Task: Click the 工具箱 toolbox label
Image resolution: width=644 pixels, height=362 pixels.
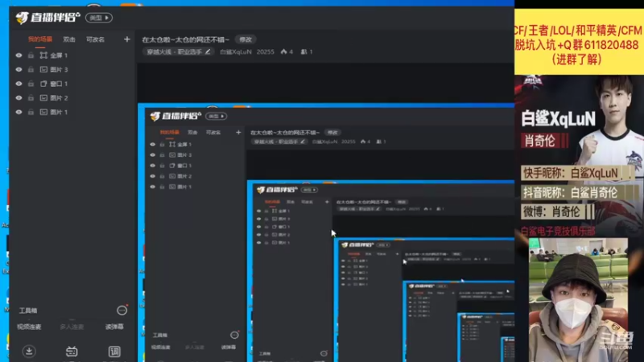Action: tap(28, 311)
